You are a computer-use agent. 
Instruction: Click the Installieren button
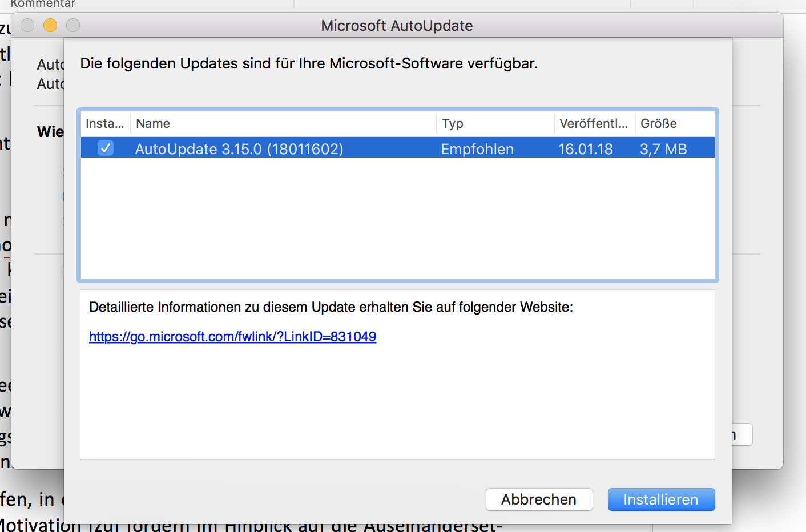661,499
